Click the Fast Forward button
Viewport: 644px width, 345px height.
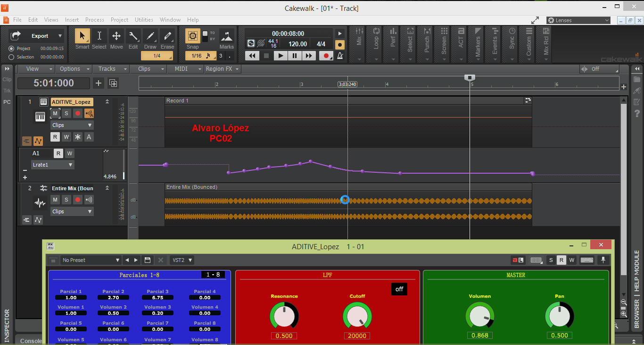309,56
